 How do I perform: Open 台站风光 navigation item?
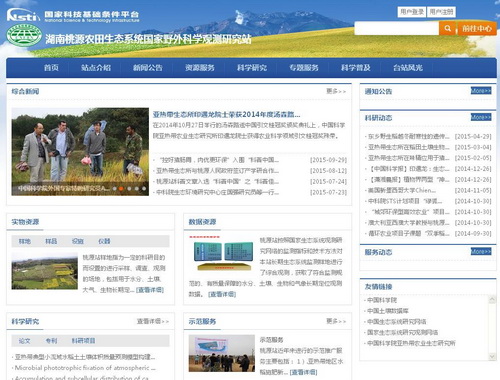tap(408, 68)
